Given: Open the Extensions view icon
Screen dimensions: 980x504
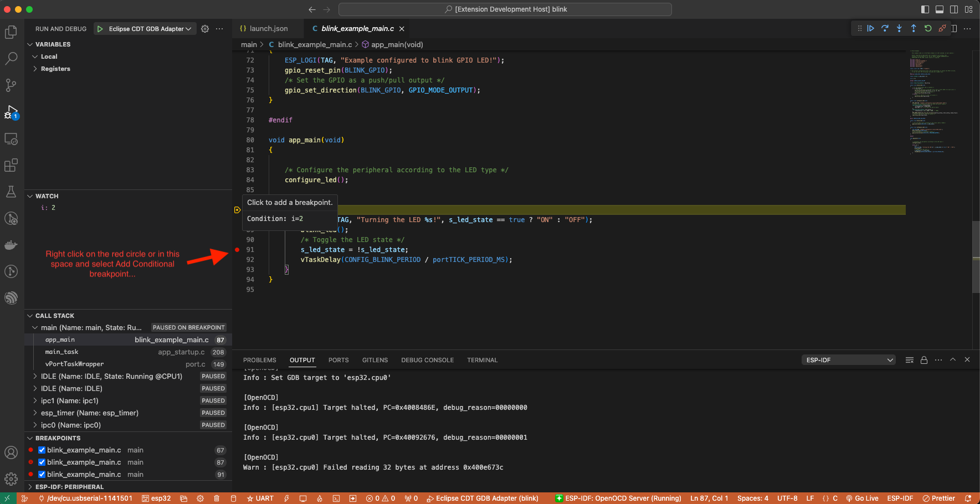Looking at the screenshot, I should pyautogui.click(x=11, y=164).
